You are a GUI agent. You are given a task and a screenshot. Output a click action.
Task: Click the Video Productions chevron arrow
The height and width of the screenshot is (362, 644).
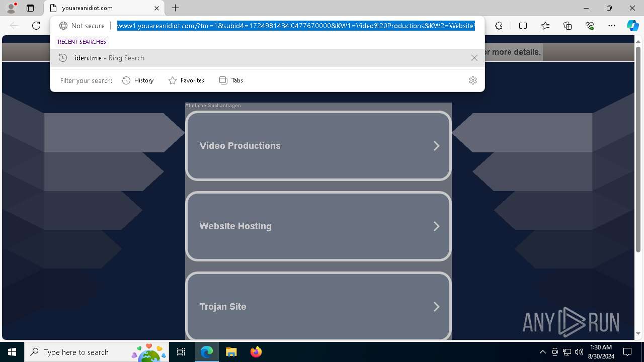[x=436, y=146]
